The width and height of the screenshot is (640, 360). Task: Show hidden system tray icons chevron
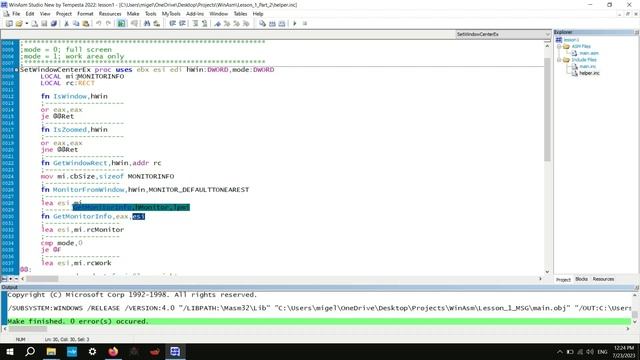tap(560, 352)
